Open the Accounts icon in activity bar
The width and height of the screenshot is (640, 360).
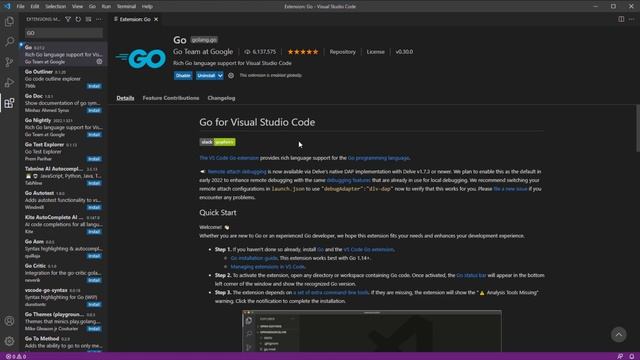coord(9,321)
